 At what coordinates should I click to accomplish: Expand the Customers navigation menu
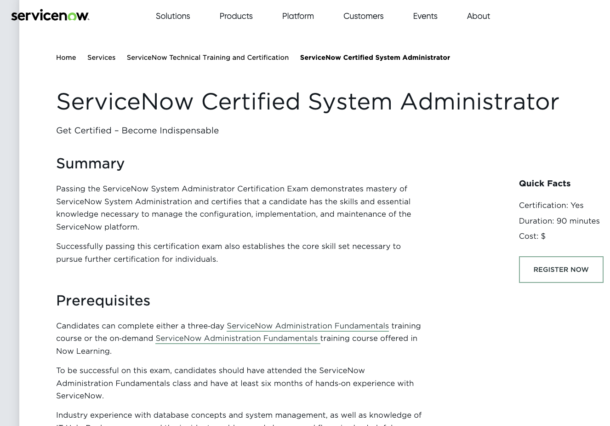pyautogui.click(x=363, y=16)
